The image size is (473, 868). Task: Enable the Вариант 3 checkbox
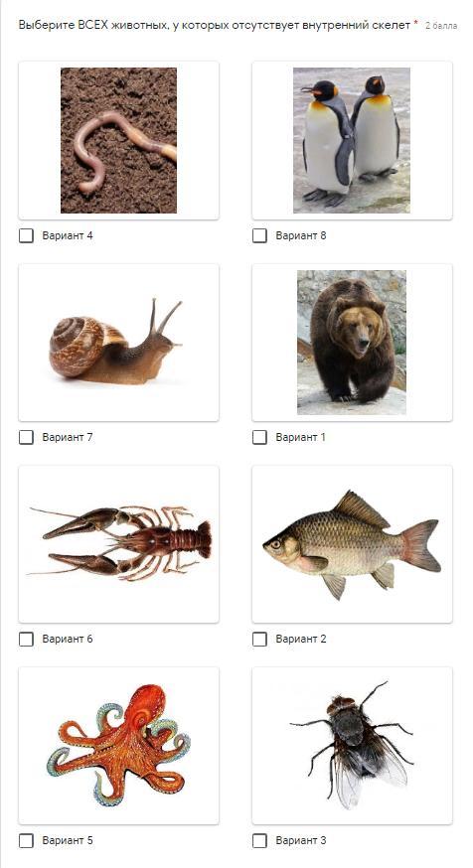[x=259, y=841]
